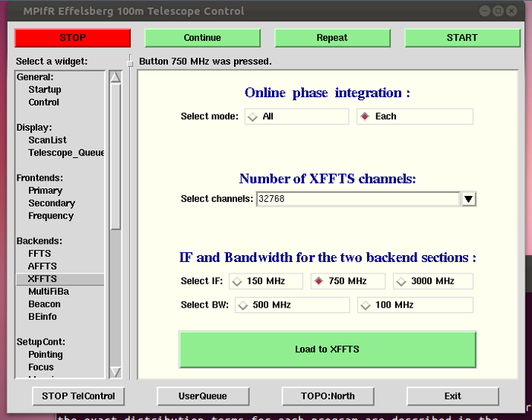The width and height of the screenshot is (532, 420).
Task: Select the Secondary frontend widget
Action: [x=52, y=203]
